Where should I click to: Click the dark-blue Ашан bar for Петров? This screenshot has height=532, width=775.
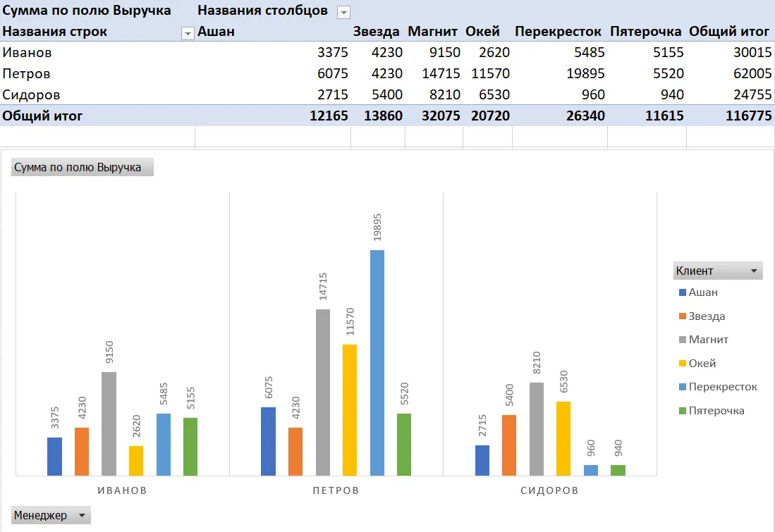tap(269, 442)
